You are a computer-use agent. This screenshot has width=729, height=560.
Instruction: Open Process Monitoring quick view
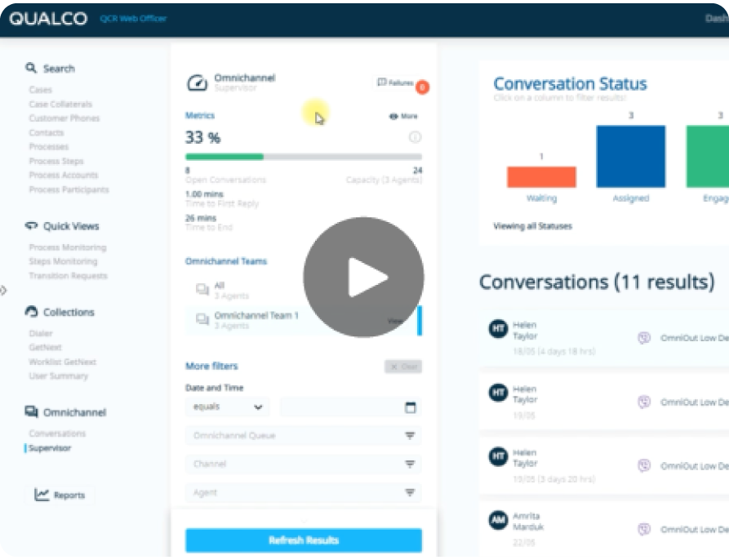67,247
